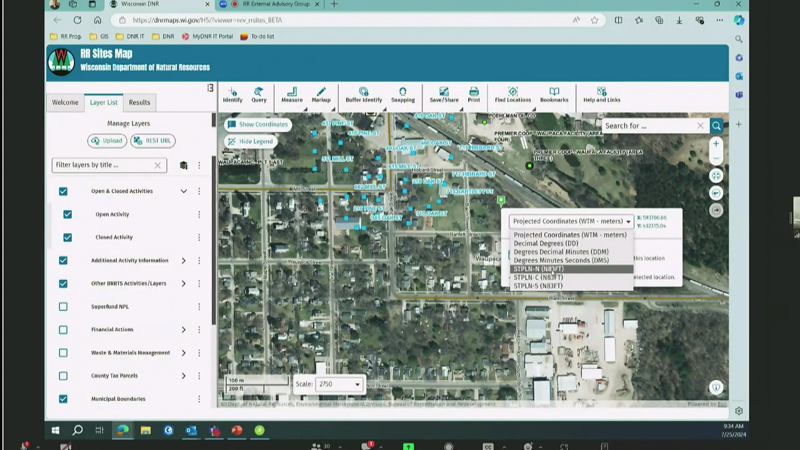Expand Other BRRTS Activities/Layers group

[x=184, y=284]
